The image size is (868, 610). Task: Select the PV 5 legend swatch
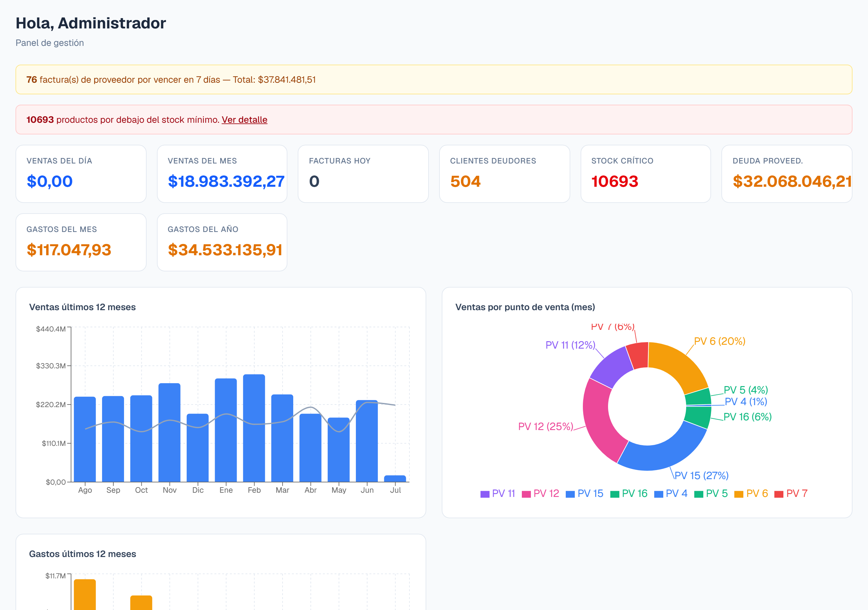699,494
